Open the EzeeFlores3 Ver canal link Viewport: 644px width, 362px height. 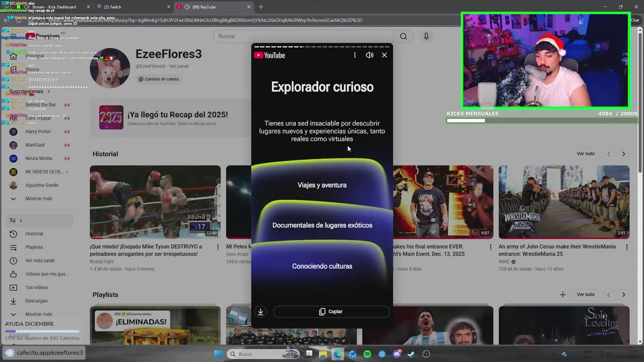[179, 66]
